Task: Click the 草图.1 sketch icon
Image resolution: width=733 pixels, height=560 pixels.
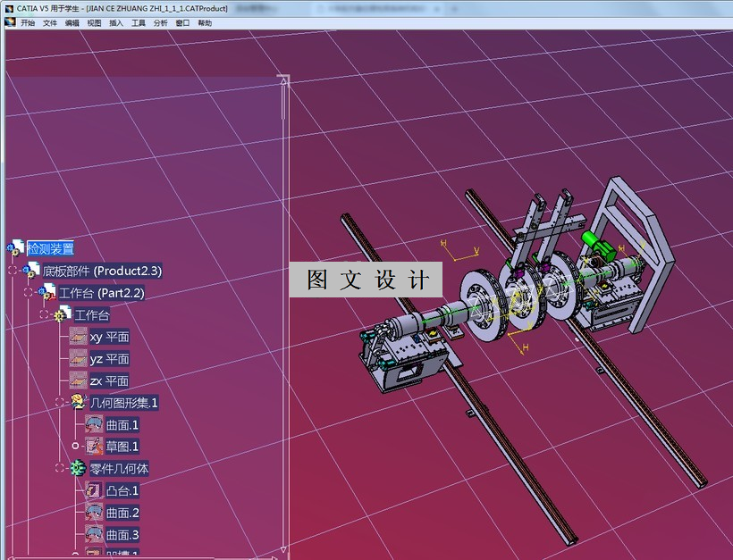Action: [94, 446]
